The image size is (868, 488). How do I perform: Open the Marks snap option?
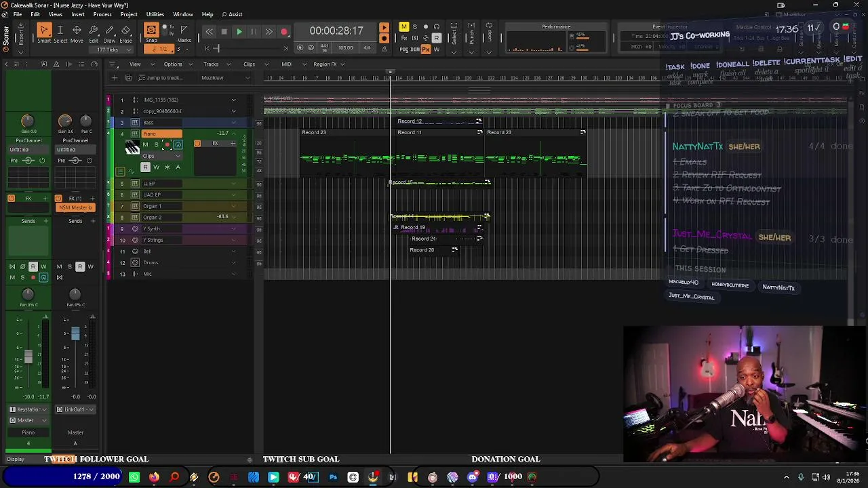pyautogui.click(x=184, y=33)
